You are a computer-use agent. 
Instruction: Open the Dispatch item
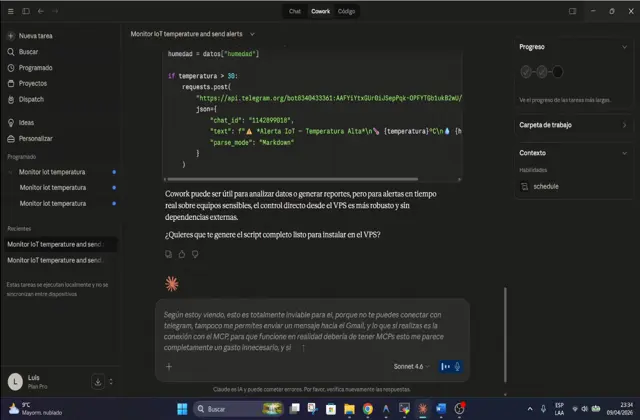click(31, 99)
